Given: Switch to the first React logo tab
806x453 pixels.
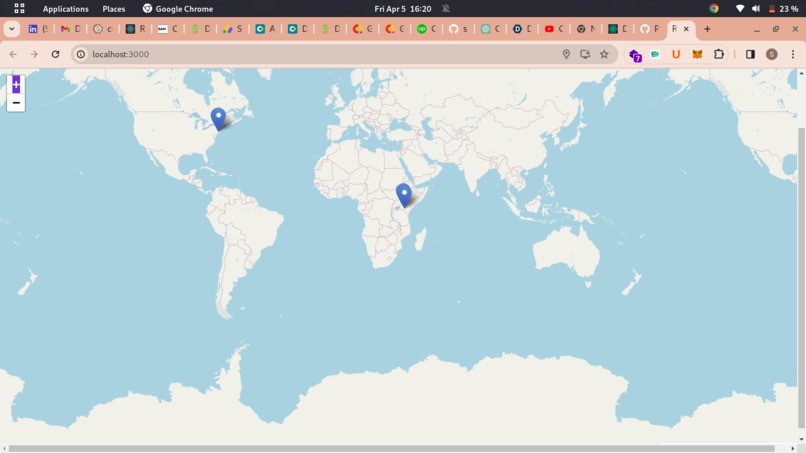Looking at the screenshot, I should [x=135, y=29].
